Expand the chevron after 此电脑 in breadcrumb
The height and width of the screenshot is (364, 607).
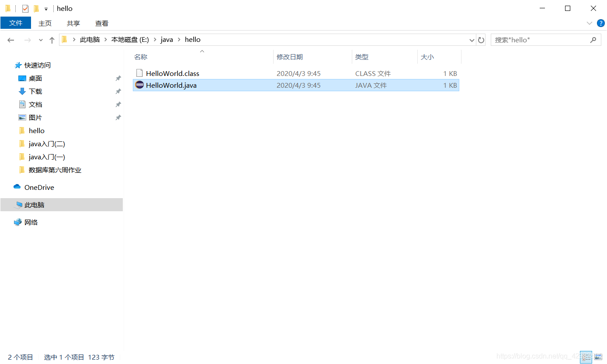105,40
